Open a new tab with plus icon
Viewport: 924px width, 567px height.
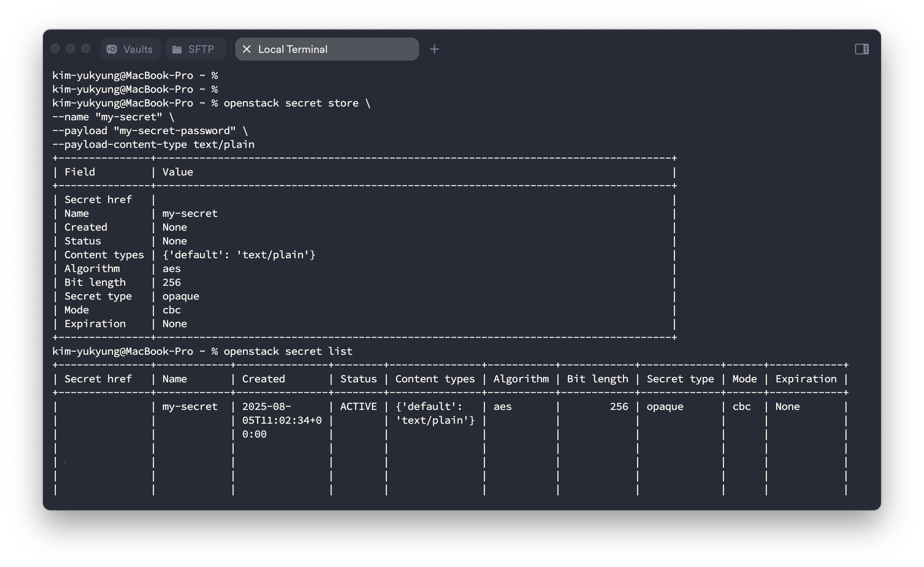click(x=434, y=49)
